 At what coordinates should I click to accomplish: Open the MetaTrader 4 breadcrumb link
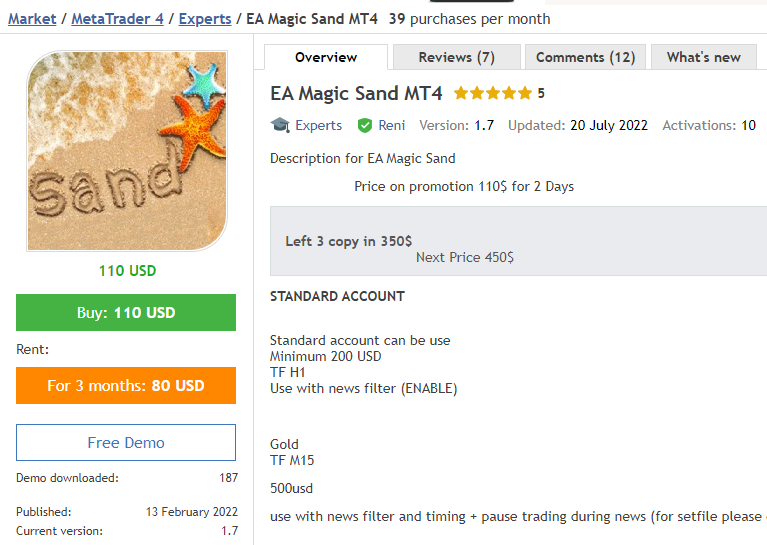[117, 19]
